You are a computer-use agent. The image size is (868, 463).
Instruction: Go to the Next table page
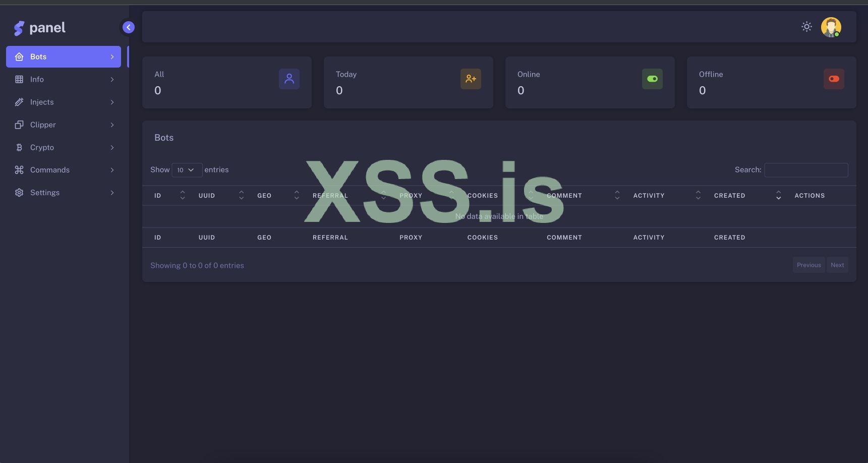click(x=837, y=265)
